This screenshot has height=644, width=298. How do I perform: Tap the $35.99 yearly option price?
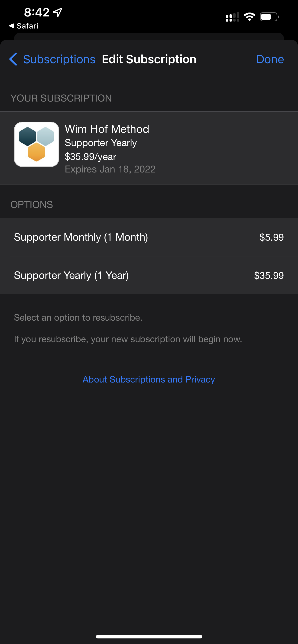click(269, 275)
